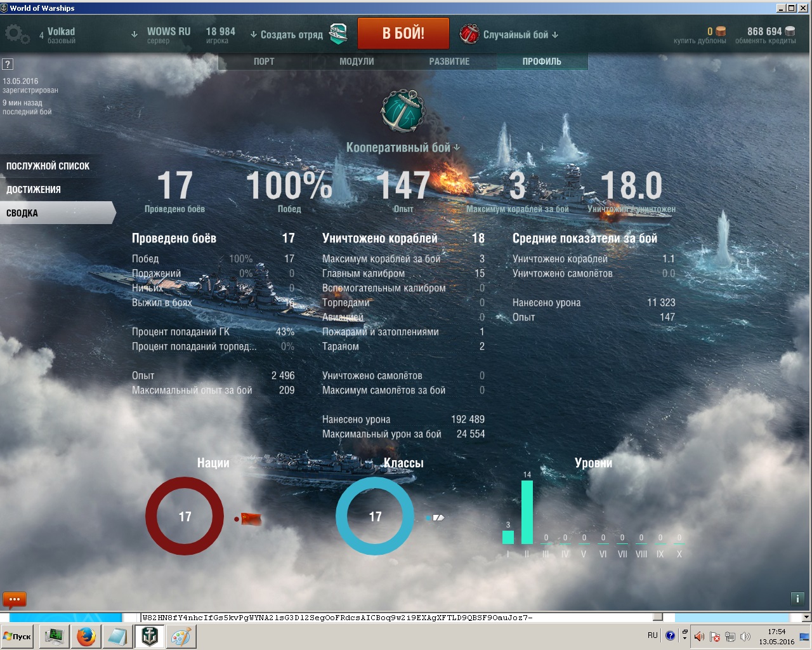The image size is (812, 650).
Task: Click the network tray icon with red X
Action: [x=715, y=637]
